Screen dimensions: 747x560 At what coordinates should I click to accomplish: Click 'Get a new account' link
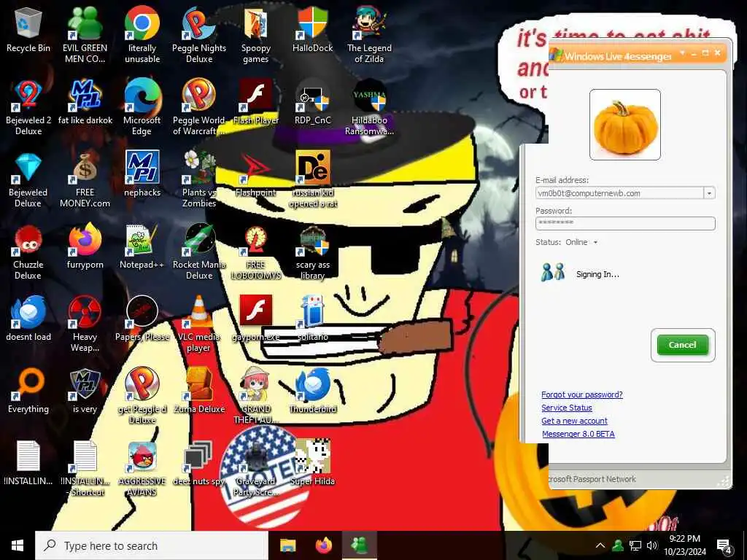point(574,421)
